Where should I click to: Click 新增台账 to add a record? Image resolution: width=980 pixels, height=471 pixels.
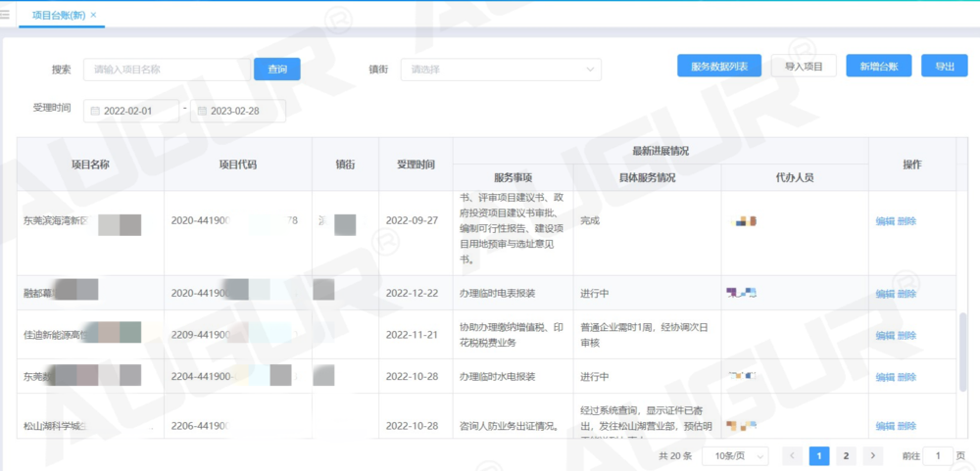pyautogui.click(x=879, y=67)
